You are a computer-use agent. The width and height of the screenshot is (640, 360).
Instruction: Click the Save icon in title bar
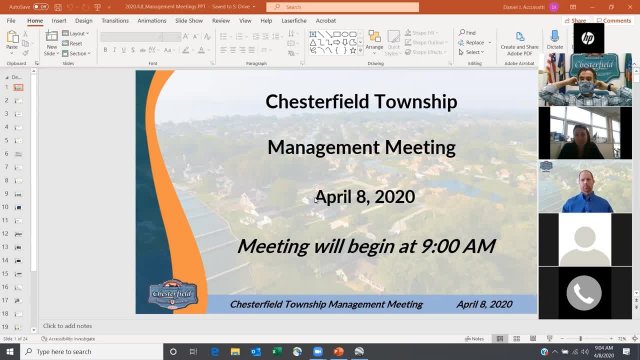click(x=58, y=7)
